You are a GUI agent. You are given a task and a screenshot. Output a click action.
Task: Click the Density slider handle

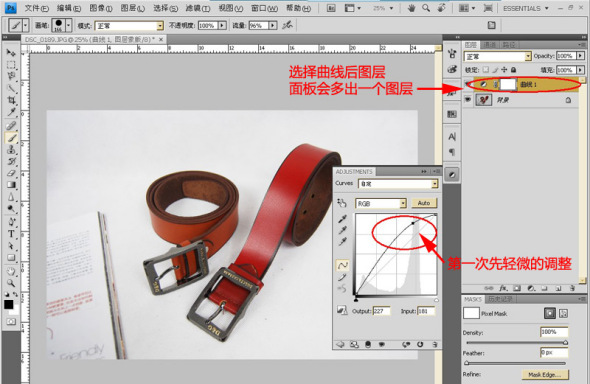565,343
